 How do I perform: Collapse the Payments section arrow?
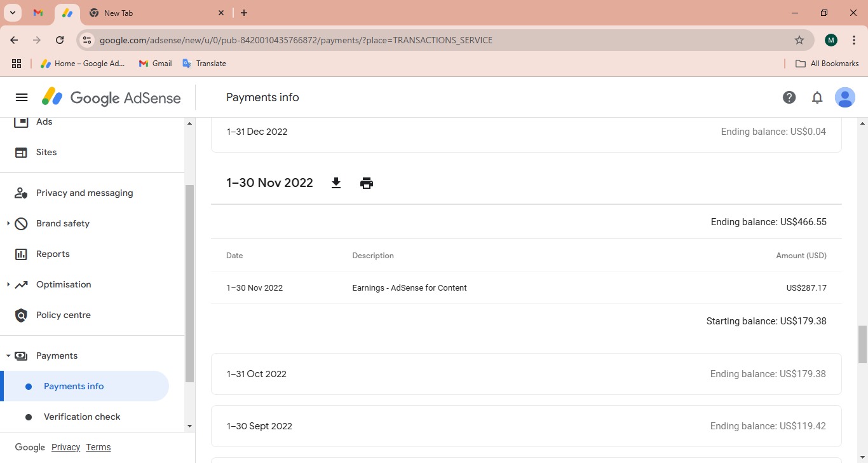(8, 356)
